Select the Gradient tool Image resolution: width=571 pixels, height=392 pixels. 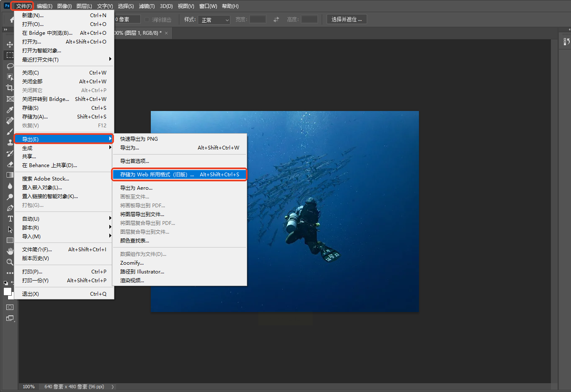coord(10,175)
